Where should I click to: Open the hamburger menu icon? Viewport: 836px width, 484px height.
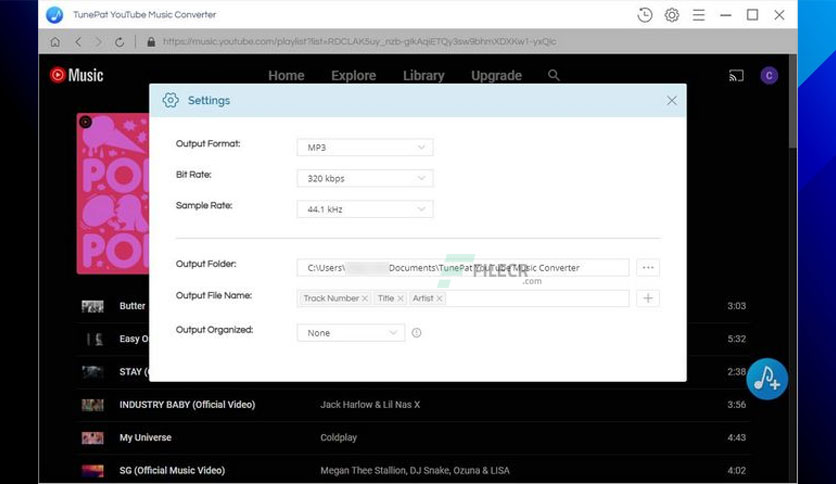(698, 15)
